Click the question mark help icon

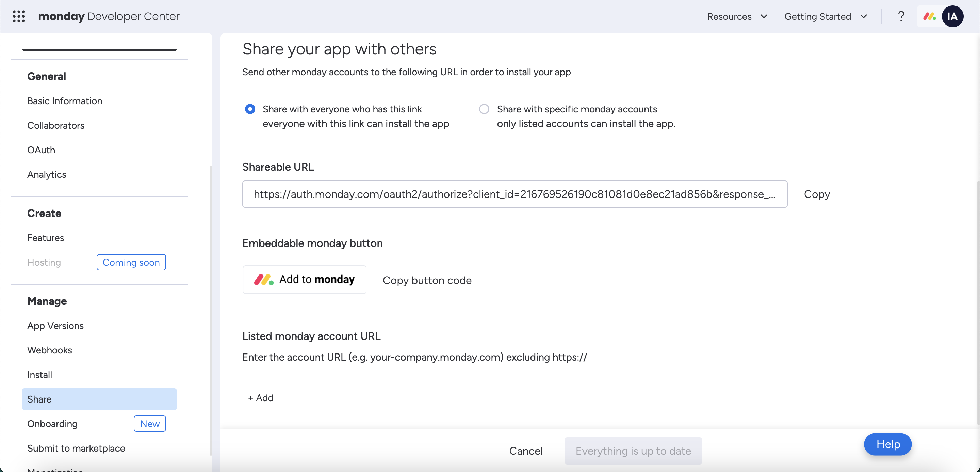[x=900, y=16]
